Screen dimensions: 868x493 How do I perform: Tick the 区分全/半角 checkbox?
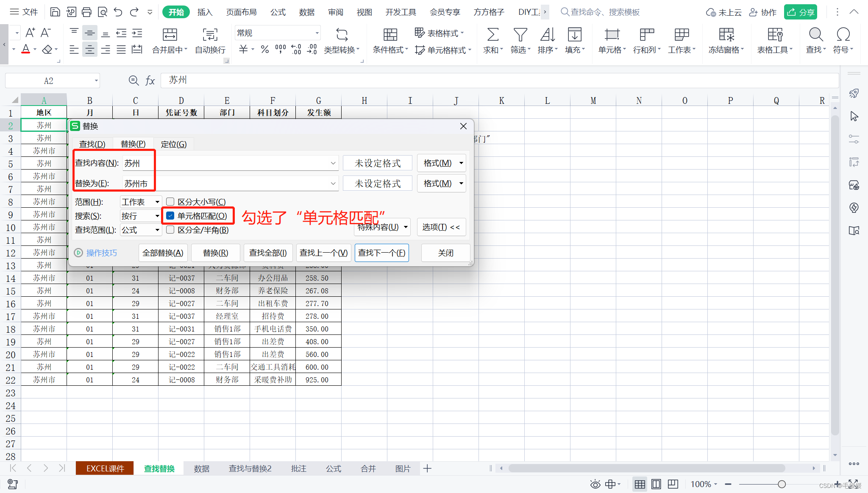[170, 230]
